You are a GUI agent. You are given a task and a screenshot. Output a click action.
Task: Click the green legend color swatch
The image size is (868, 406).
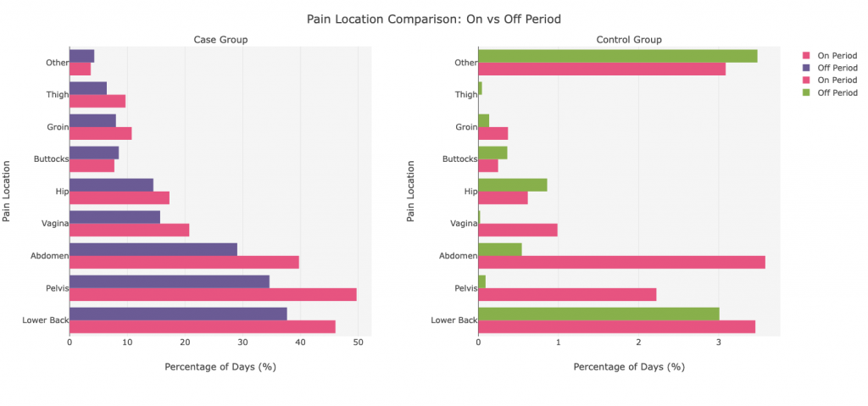[806, 93]
